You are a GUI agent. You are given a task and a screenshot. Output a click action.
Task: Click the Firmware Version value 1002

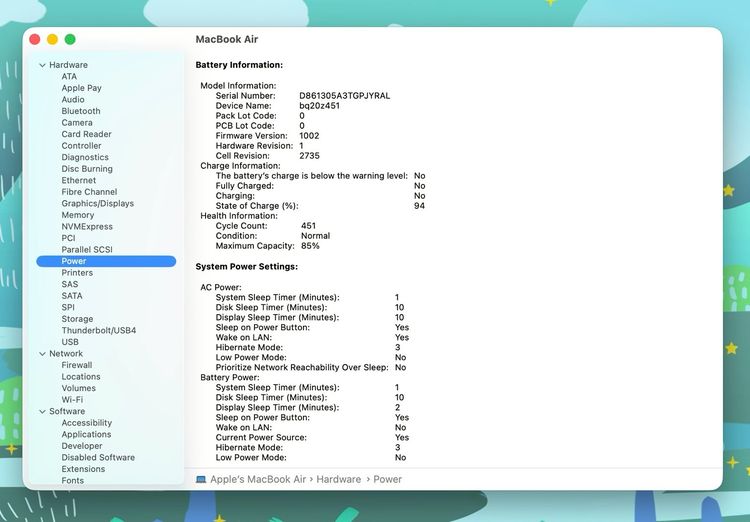click(309, 136)
